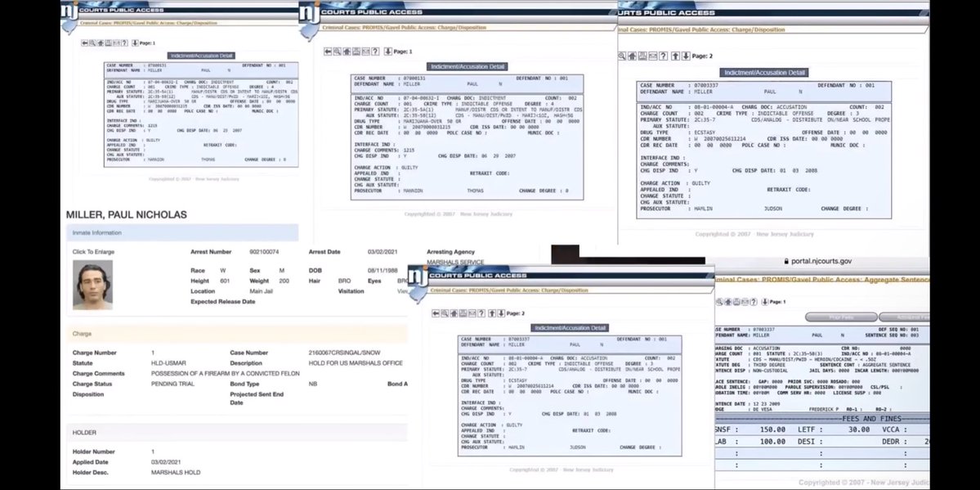Click magnifier icon in Aggregate Sentence panel
Screen dimensions: 980x490
click(720, 302)
